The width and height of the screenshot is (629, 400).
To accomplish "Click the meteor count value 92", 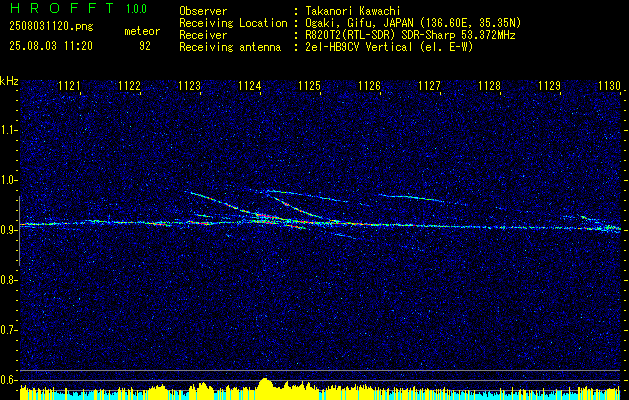I will [145, 46].
